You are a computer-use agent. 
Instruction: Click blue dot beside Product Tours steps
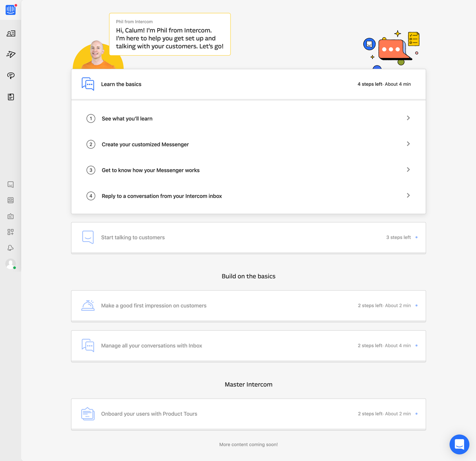tap(416, 414)
